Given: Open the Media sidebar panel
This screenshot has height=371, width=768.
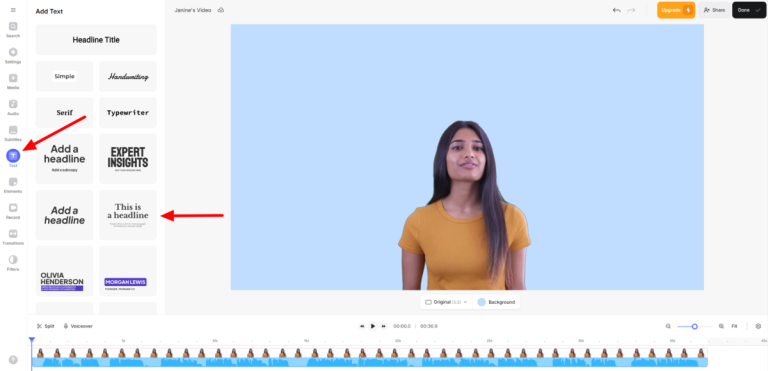Looking at the screenshot, I should [13, 81].
